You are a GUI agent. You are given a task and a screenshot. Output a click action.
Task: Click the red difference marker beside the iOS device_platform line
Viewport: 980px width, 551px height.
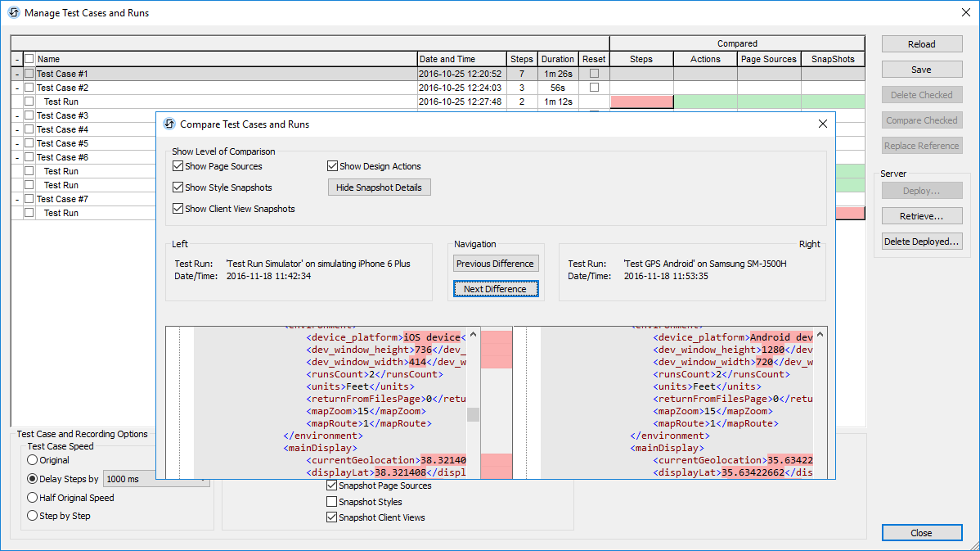(497, 337)
